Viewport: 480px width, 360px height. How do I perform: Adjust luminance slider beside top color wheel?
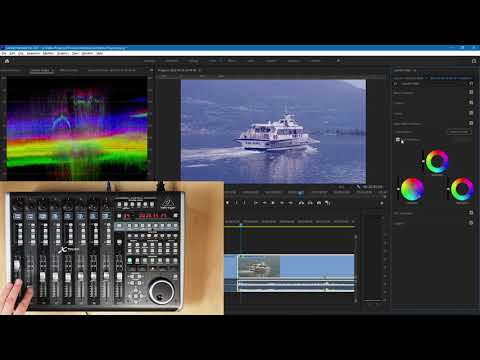click(423, 162)
